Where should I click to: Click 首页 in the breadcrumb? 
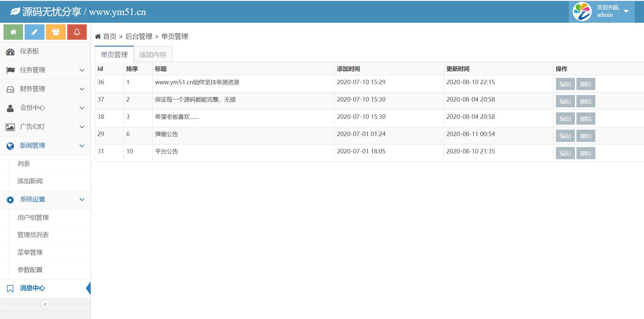[109, 37]
